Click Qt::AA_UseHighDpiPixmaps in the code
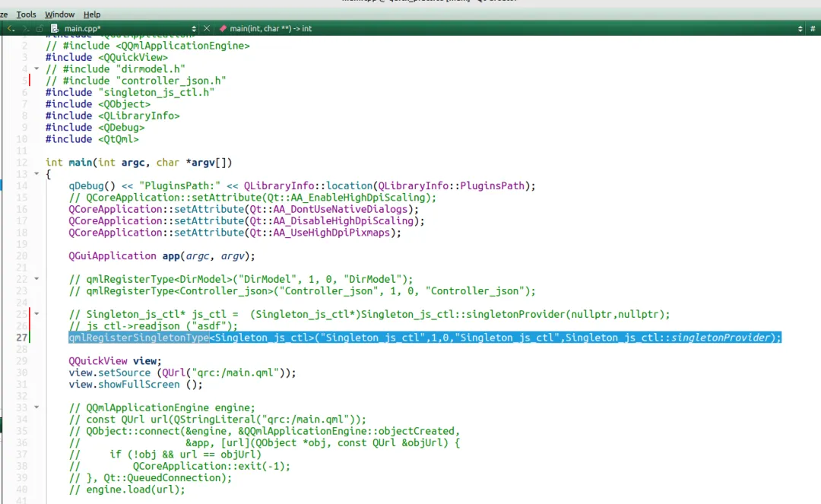The width and height of the screenshot is (821, 504). coord(319,233)
